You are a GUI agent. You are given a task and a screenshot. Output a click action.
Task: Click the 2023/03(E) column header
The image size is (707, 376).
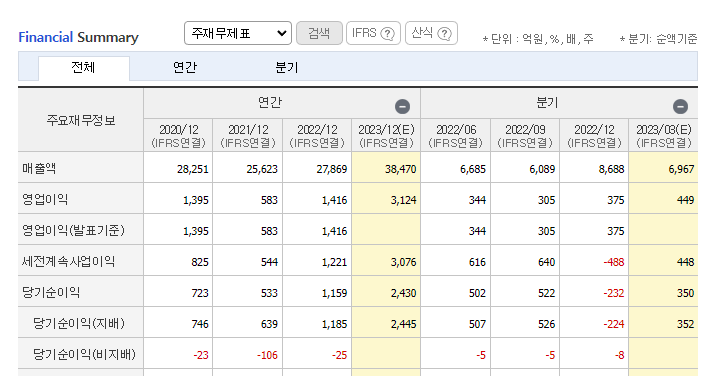point(663,136)
